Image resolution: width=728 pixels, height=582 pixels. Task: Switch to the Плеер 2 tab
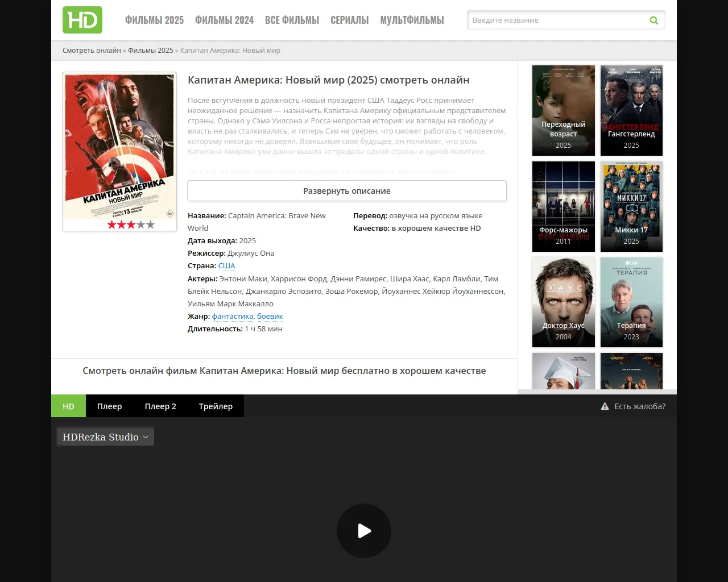[160, 406]
